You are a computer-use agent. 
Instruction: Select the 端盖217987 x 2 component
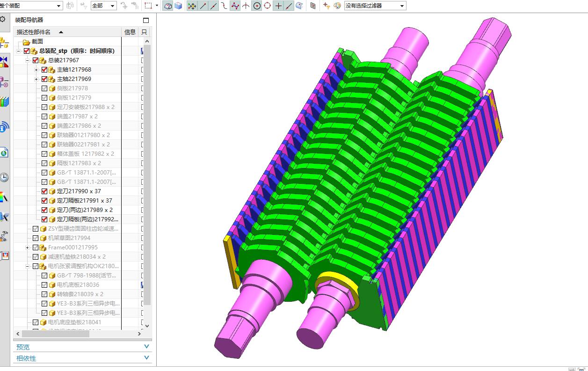(77, 116)
